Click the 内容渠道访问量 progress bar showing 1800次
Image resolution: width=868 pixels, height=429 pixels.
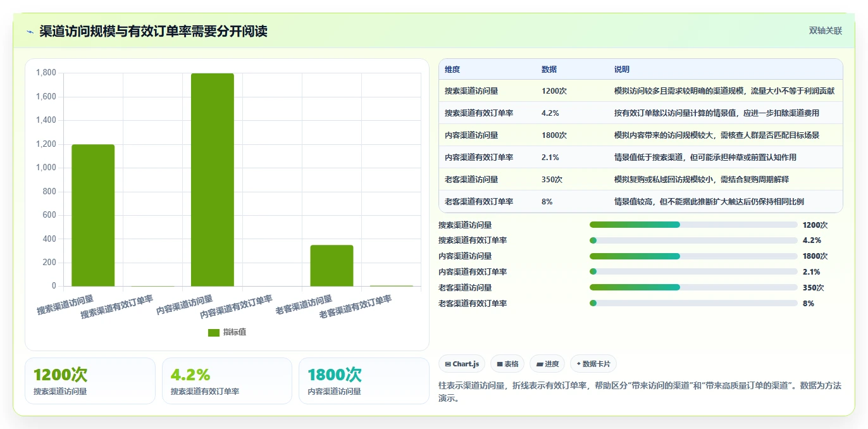693,256
